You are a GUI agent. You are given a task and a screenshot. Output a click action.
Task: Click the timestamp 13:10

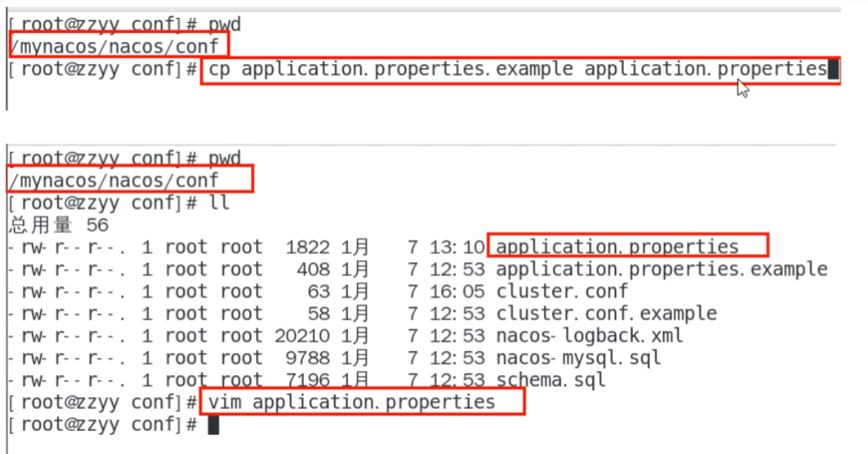[457, 248]
